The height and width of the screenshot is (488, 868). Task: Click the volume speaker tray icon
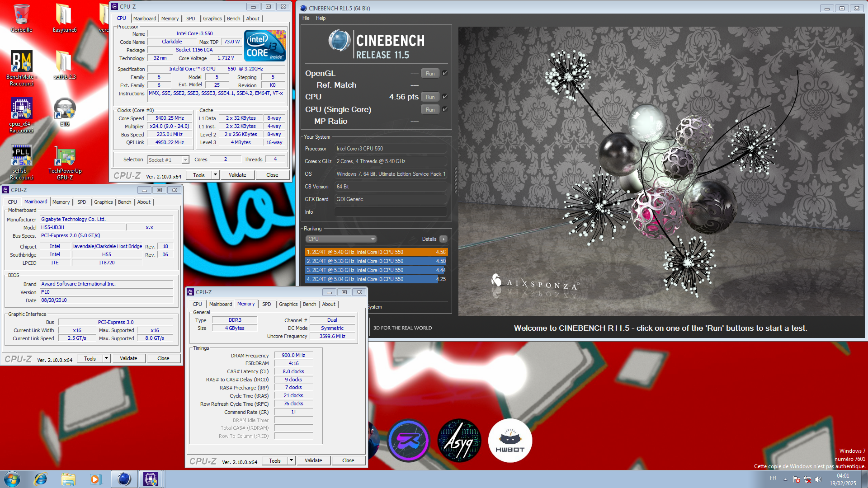click(x=818, y=479)
